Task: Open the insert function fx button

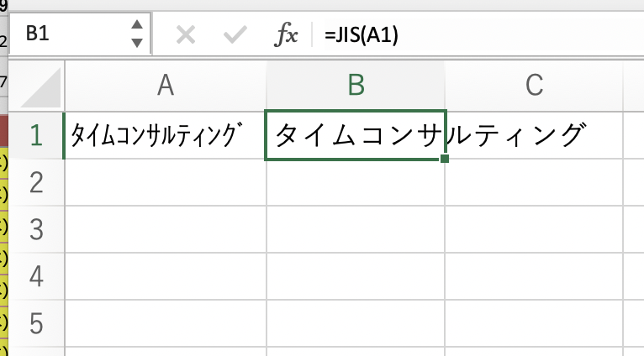Action: [x=288, y=34]
